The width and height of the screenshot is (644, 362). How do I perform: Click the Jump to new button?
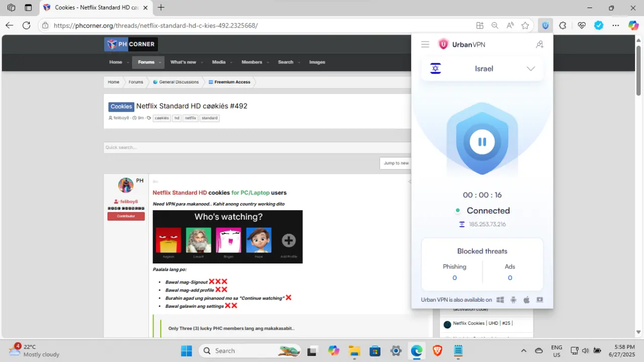[x=396, y=163]
